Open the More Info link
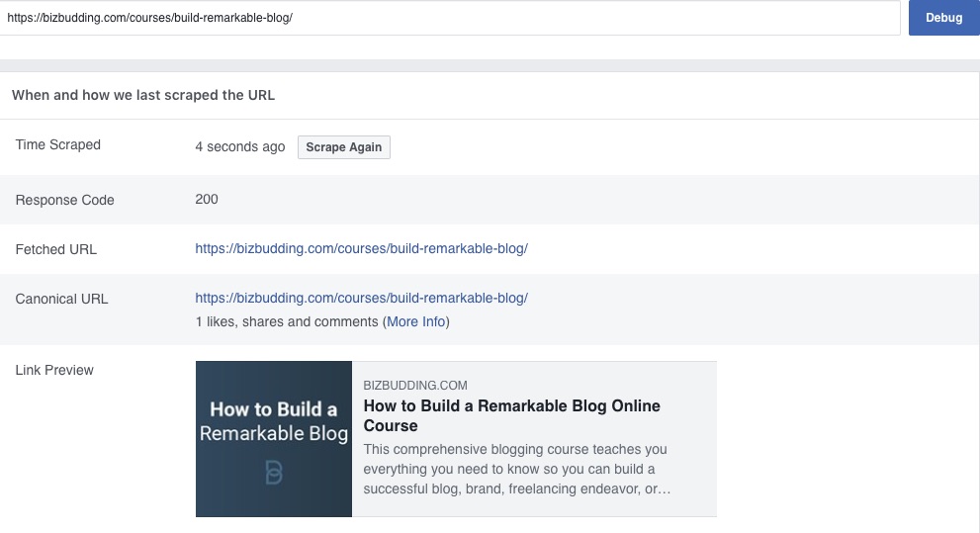The image size is (980, 533). tap(415, 321)
